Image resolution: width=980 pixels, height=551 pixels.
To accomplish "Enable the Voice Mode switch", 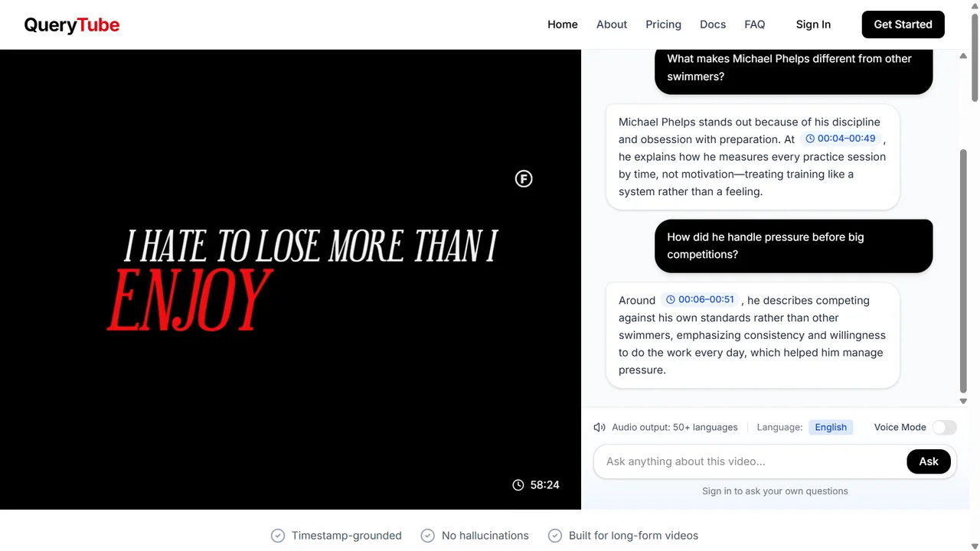I will pyautogui.click(x=944, y=427).
